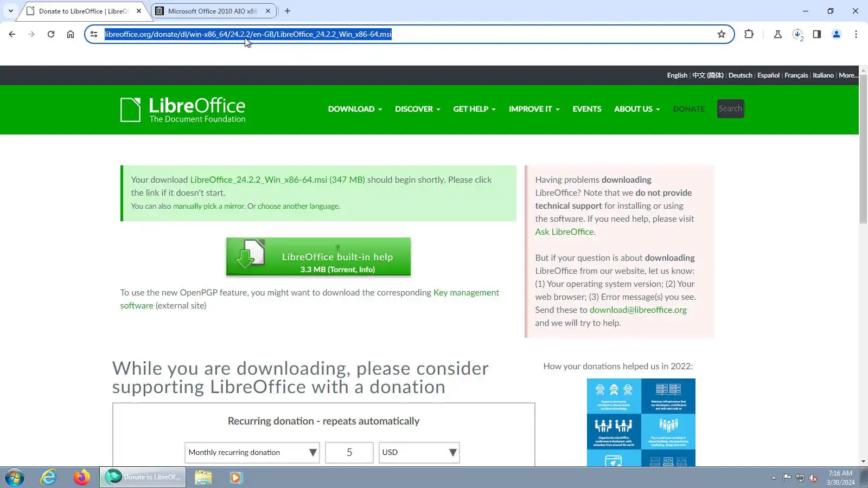View site information icon in address bar
The height and width of the screenshot is (488, 868).
[x=94, y=34]
